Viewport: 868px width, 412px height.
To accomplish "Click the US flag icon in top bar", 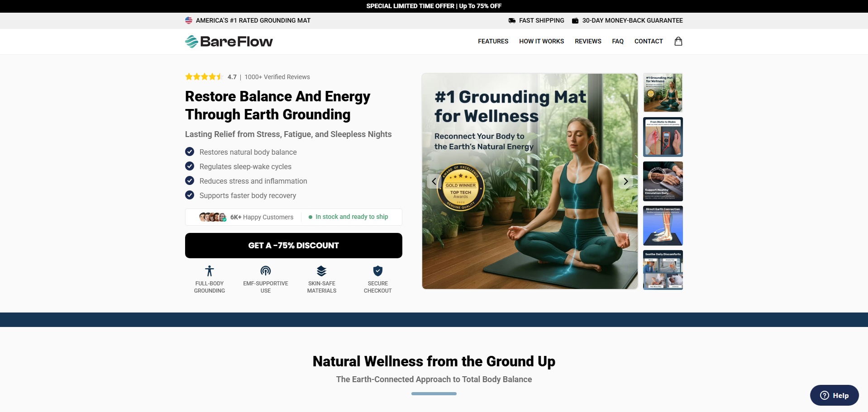I will tap(189, 20).
